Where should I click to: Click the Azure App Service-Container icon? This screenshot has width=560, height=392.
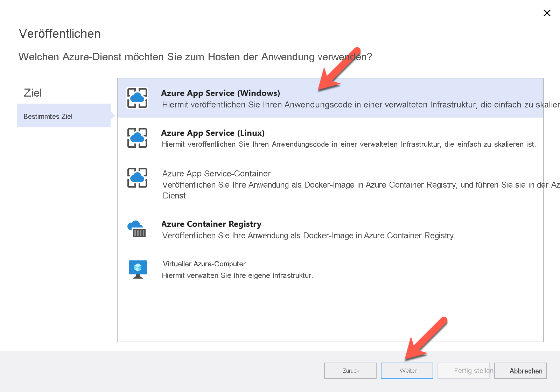[137, 178]
